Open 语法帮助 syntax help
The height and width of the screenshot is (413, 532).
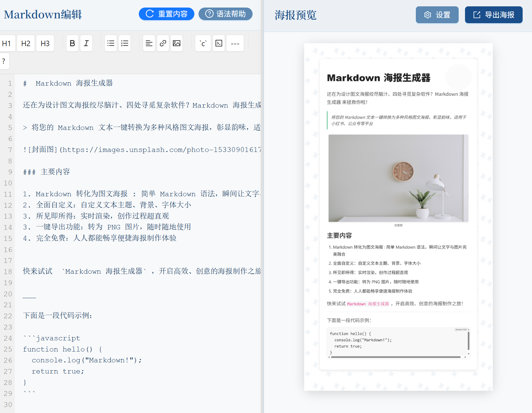pyautogui.click(x=225, y=14)
